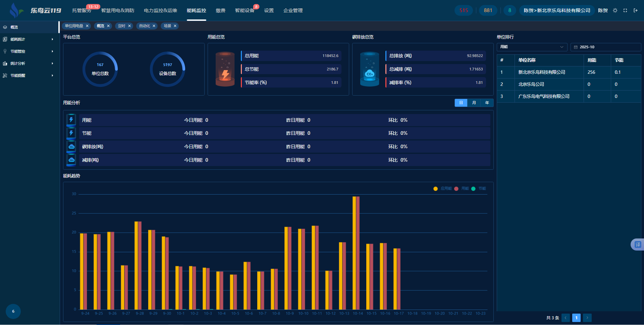
Task: Close the 场景 tab using its X icon
Action: [x=175, y=26]
